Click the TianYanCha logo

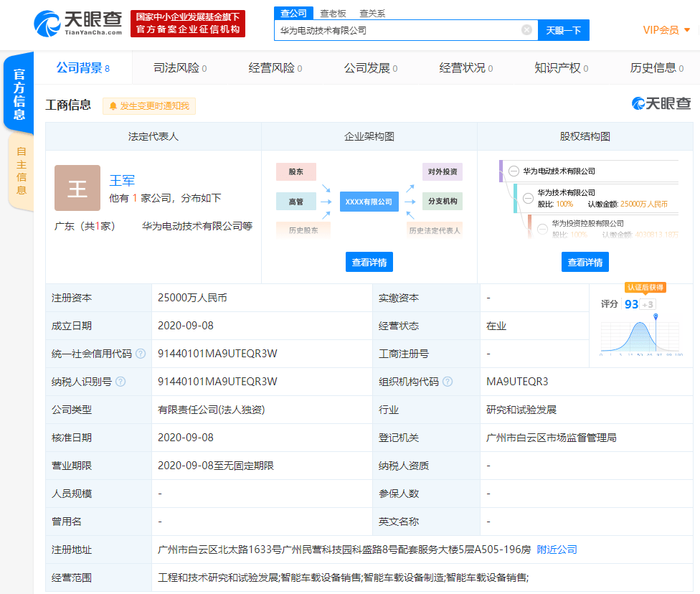click(78, 24)
